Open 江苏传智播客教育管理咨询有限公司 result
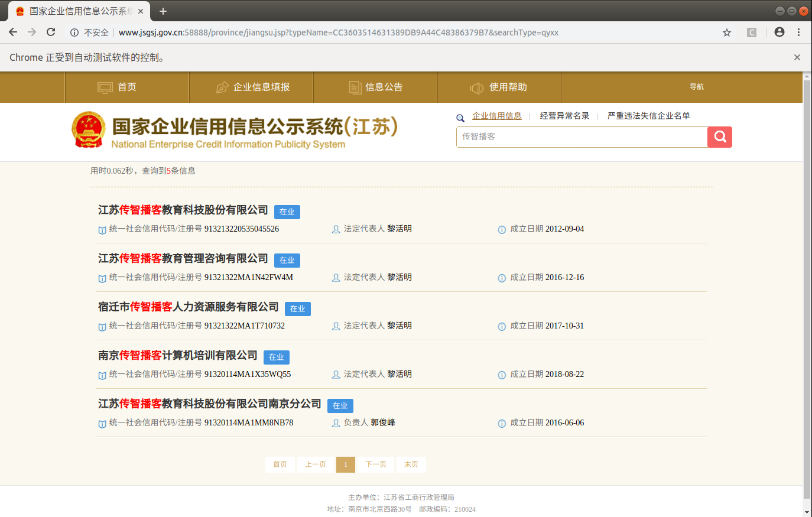The height and width of the screenshot is (517, 812). tap(183, 258)
